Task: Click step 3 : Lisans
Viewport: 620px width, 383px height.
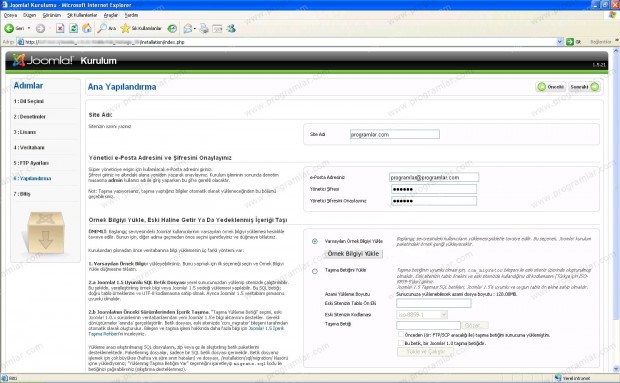Action: [x=25, y=132]
